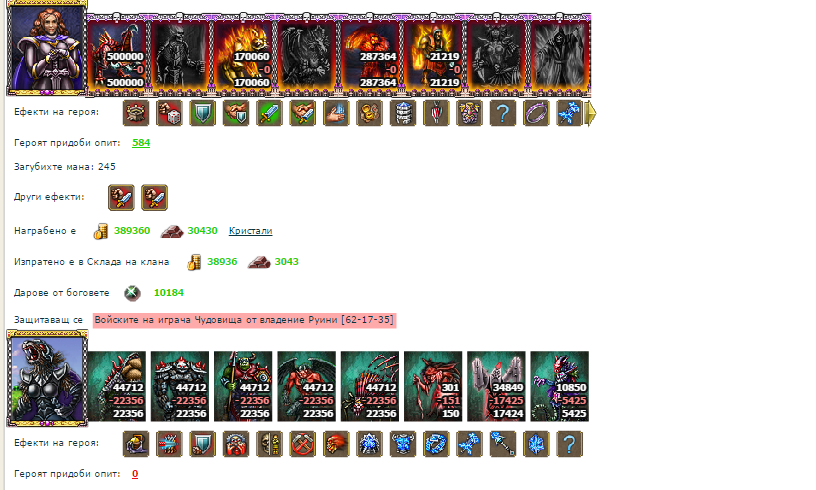Click the fist and dice effect icon
The width and height of the screenshot is (816, 490).
(x=169, y=113)
